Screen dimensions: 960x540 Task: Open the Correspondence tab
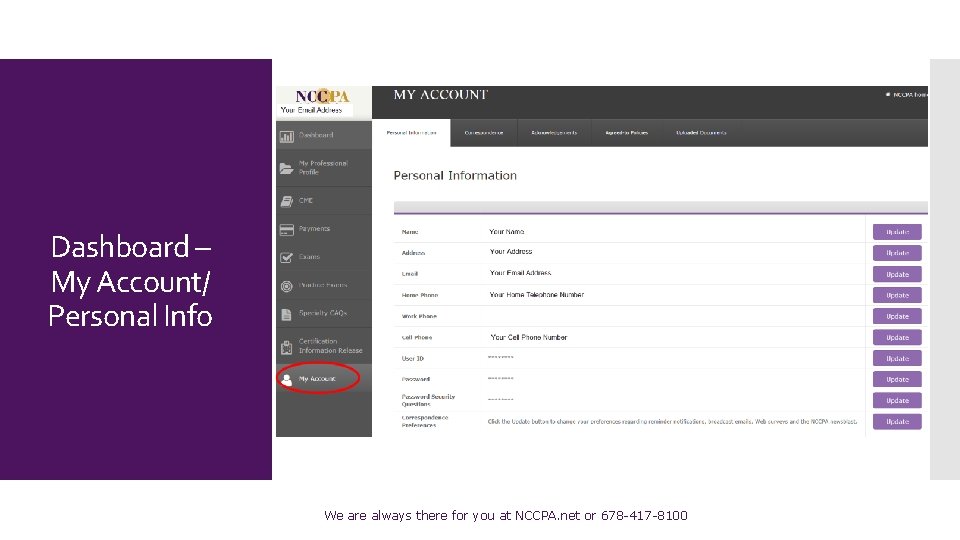pos(484,133)
